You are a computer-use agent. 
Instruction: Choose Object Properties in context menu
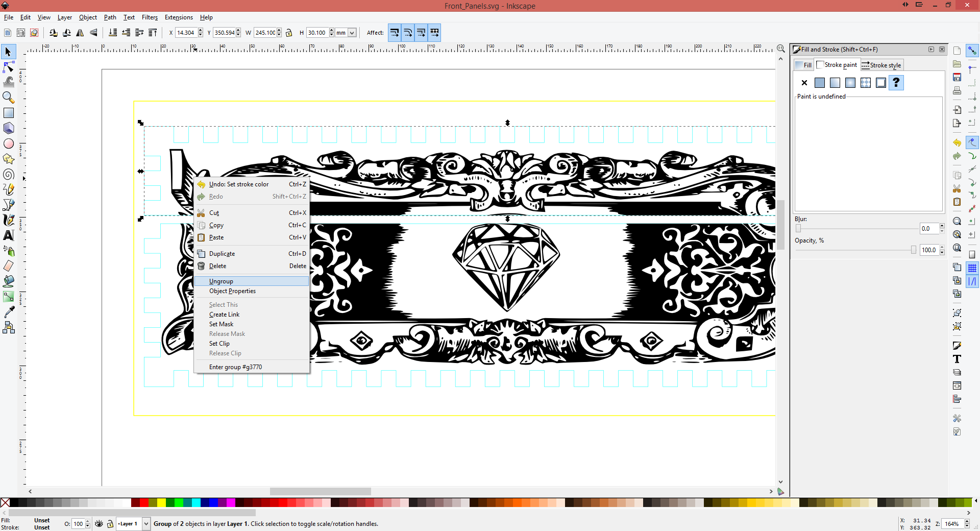252,291
